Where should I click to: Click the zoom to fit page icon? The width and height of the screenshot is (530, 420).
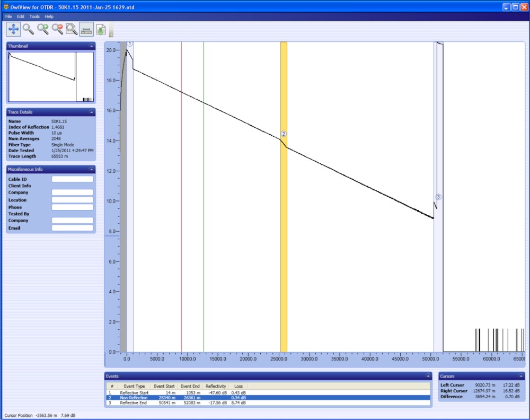click(72, 29)
